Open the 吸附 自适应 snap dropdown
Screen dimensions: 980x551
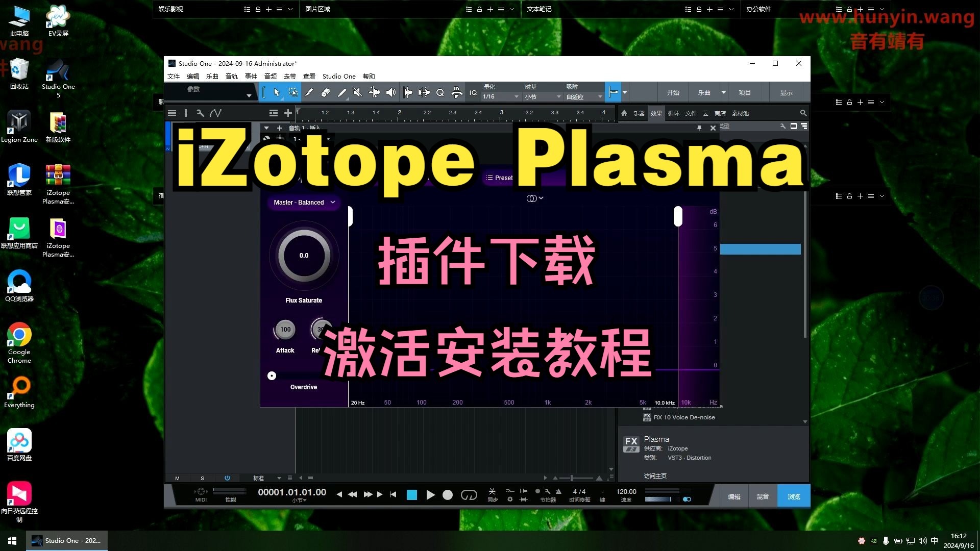(584, 96)
